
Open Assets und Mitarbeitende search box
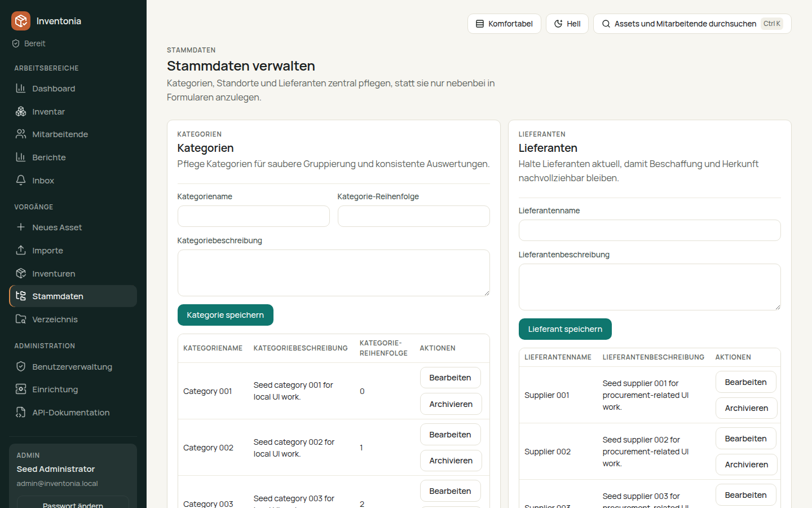tap(692, 24)
